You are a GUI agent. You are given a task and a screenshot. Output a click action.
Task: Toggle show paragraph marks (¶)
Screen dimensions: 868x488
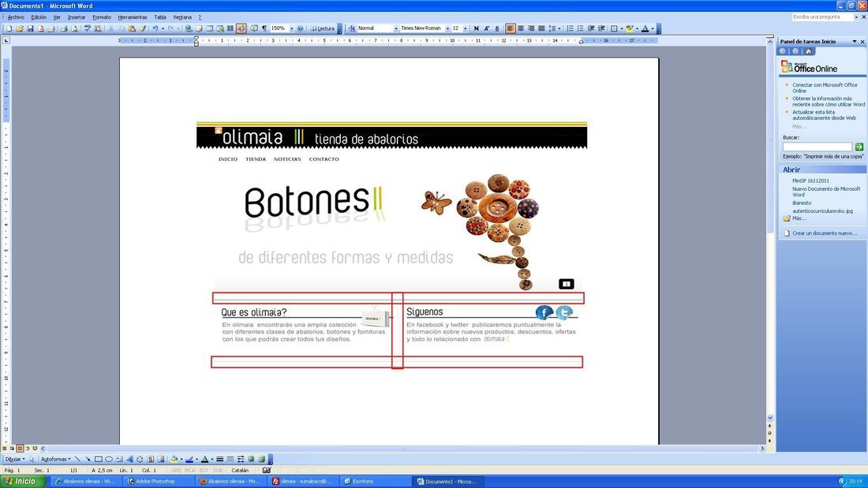click(264, 28)
